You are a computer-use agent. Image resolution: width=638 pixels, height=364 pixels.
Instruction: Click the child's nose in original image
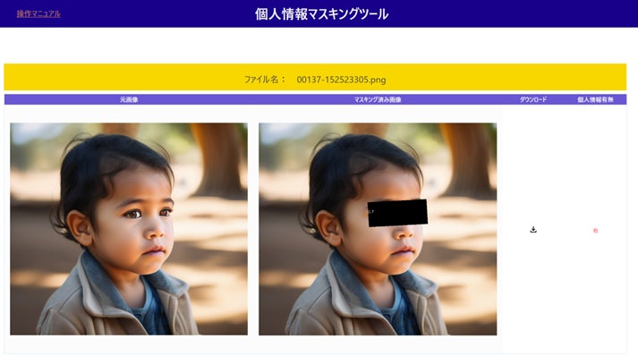[155, 232]
